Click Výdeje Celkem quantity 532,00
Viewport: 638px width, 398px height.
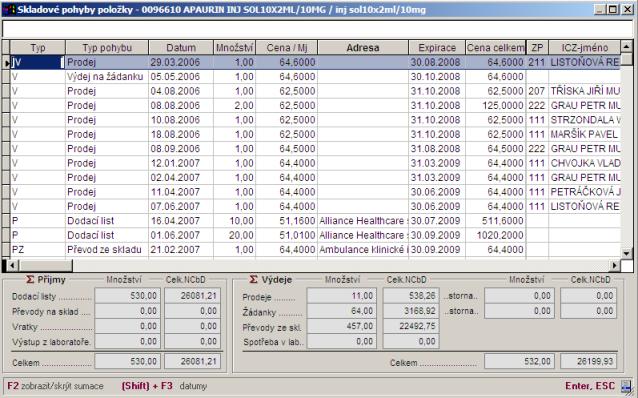(x=520, y=361)
